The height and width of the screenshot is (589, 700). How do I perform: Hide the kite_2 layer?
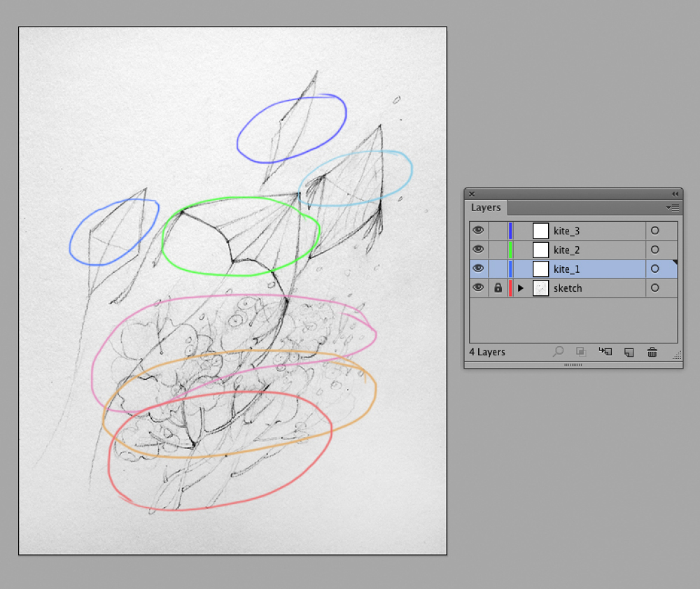pos(478,250)
